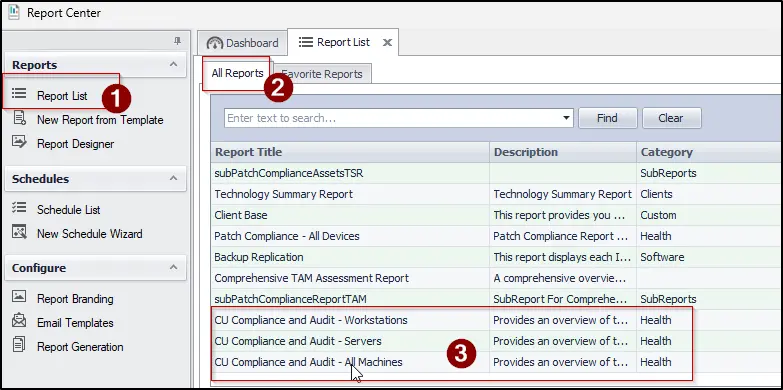Viewport: 783px width, 390px height.
Task: Click 'Patch Compliance Report' description cell
Action: pos(563,236)
